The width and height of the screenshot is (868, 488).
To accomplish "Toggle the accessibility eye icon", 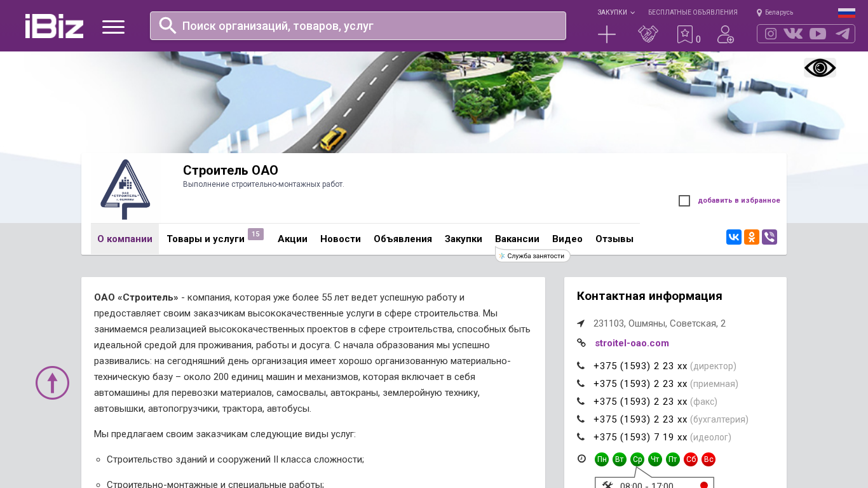I will click(x=820, y=68).
